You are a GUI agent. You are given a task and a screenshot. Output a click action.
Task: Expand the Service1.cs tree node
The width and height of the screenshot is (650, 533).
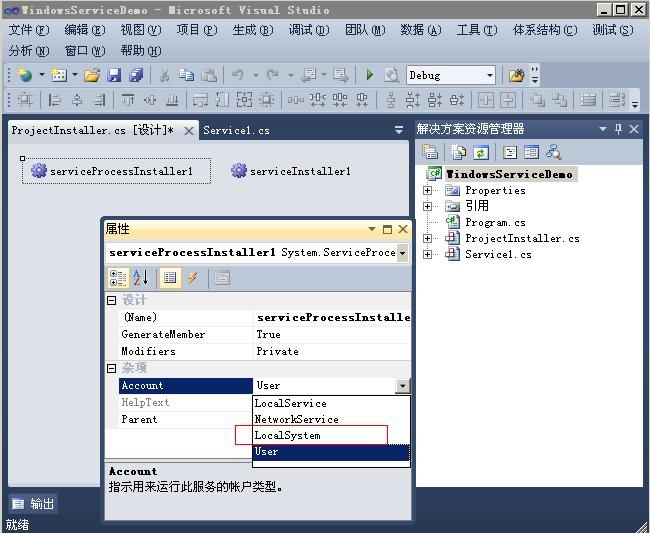(x=427, y=254)
